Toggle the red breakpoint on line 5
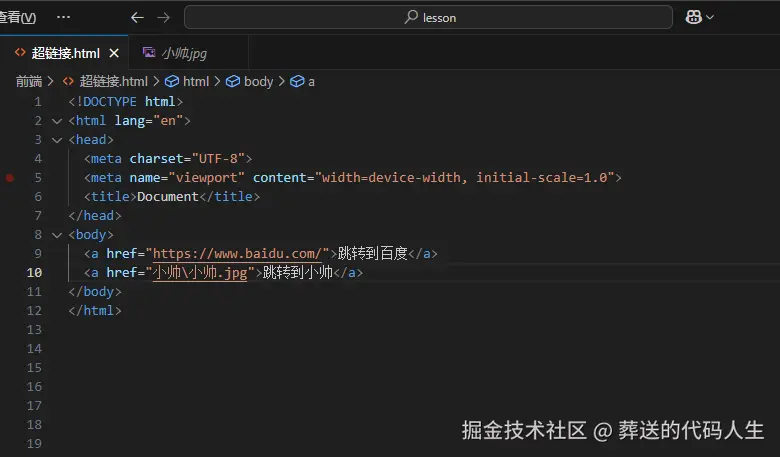 click(x=10, y=178)
